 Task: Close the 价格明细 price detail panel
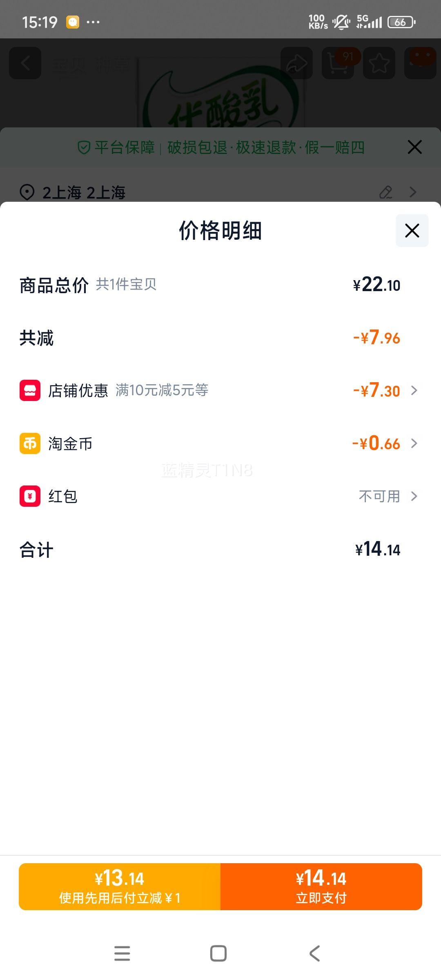pos(412,231)
